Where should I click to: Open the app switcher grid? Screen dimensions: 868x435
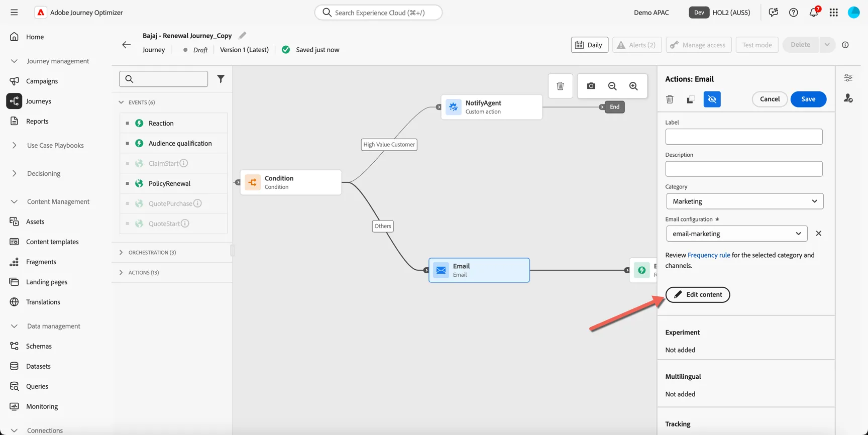(834, 13)
